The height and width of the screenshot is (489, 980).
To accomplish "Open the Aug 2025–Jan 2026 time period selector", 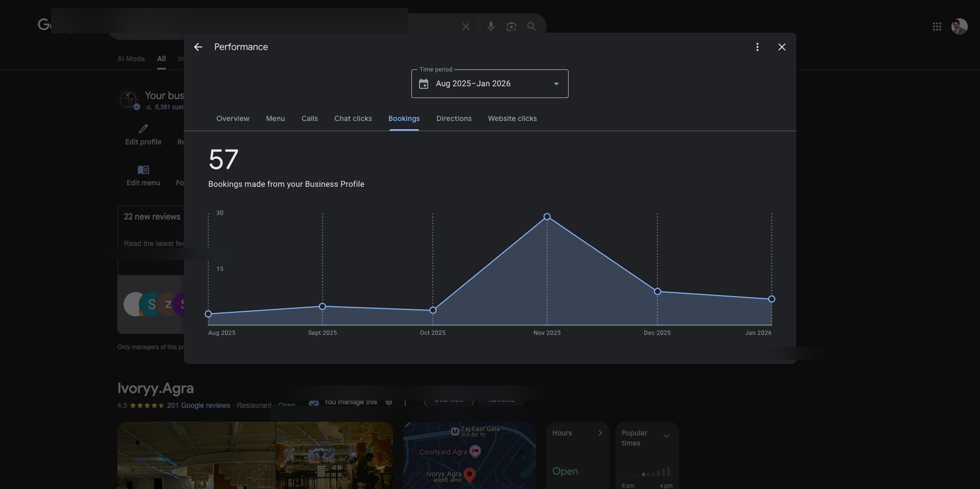I will click(490, 84).
